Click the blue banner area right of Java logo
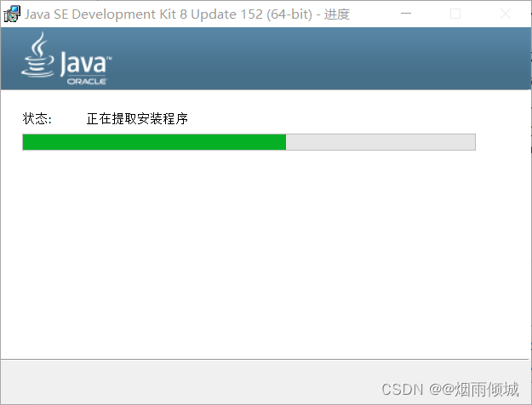The width and height of the screenshot is (532, 405). tap(321, 59)
